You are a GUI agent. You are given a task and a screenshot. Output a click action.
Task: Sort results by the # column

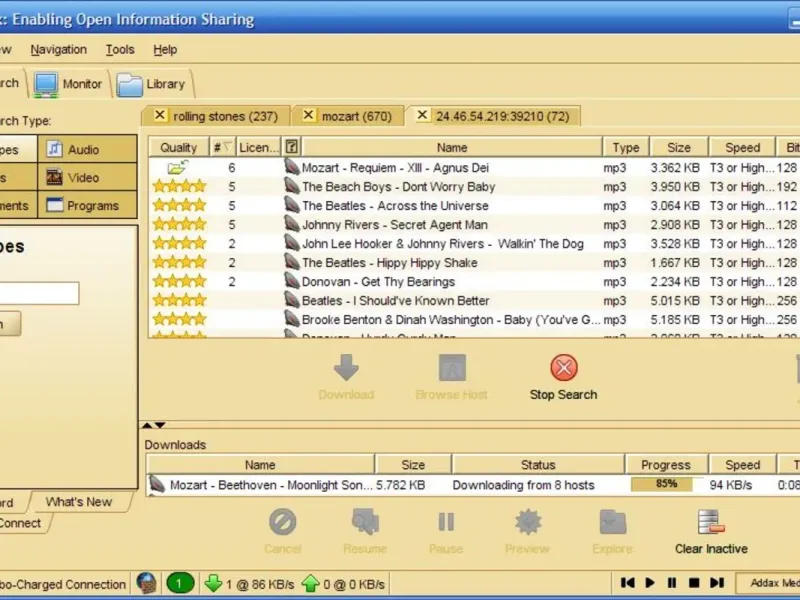point(221,147)
